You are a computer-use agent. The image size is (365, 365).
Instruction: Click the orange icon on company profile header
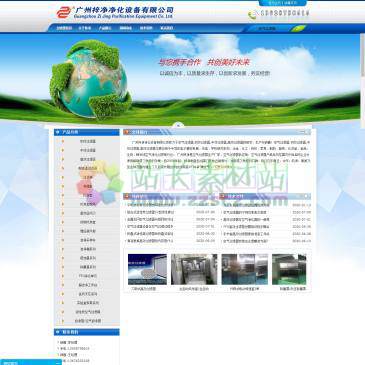(x=127, y=132)
